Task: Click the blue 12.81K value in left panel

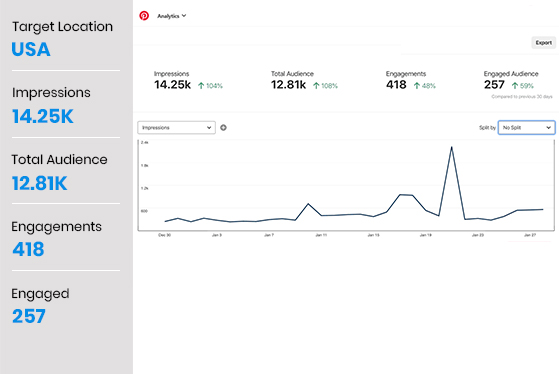Action: (x=40, y=183)
